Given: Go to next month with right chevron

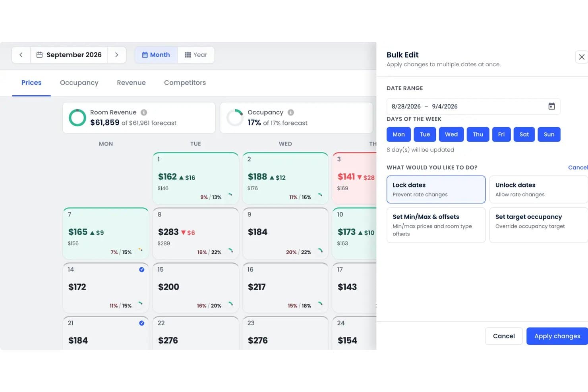Looking at the screenshot, I should 116,55.
